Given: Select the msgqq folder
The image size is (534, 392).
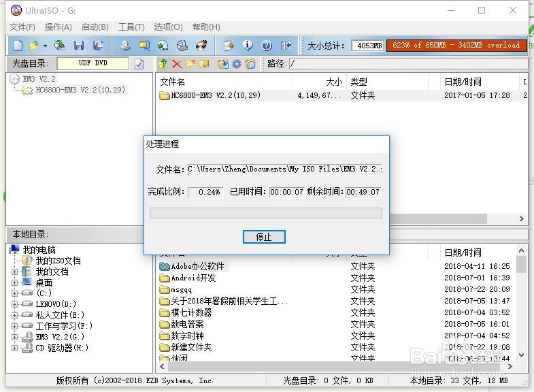Looking at the screenshot, I should [181, 289].
